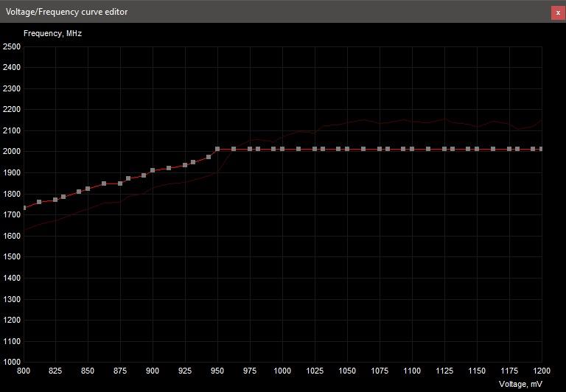This screenshot has height=392, width=566.
Task: Select the last curve point at 1200 mV
Action: click(541, 149)
